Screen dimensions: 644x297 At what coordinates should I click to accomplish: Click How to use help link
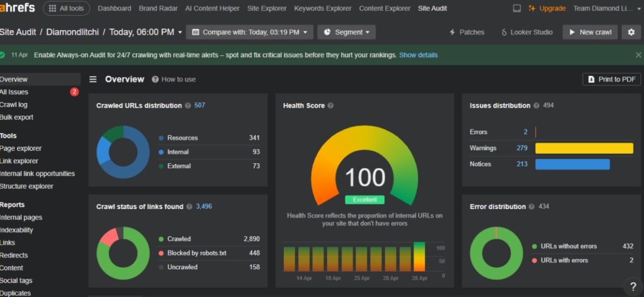(174, 79)
